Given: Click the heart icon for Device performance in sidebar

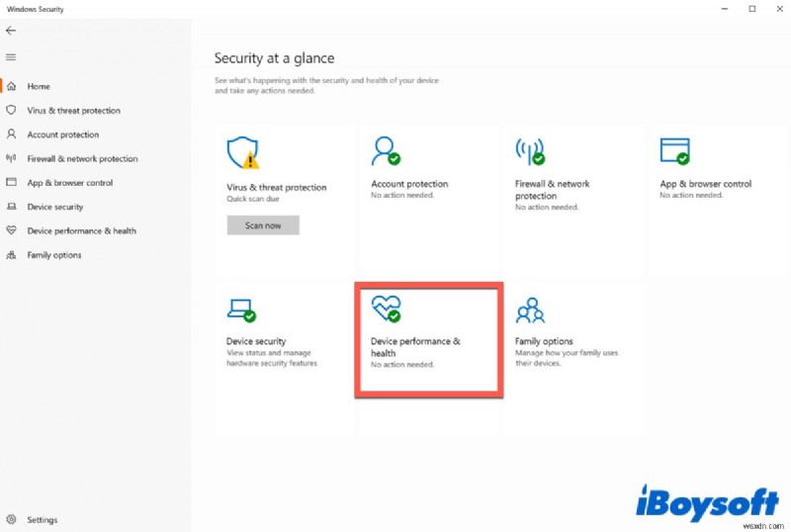Looking at the screenshot, I should pos(11,230).
